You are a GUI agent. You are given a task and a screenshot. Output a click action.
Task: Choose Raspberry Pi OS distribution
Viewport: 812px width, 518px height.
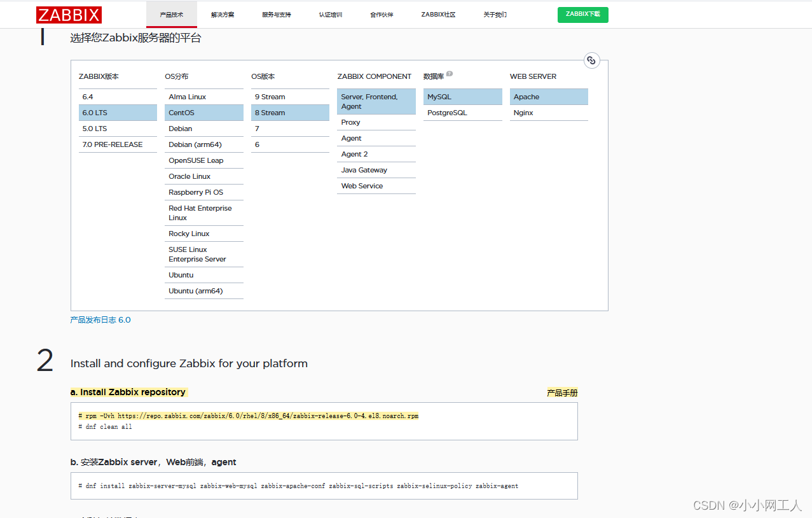tap(204, 192)
